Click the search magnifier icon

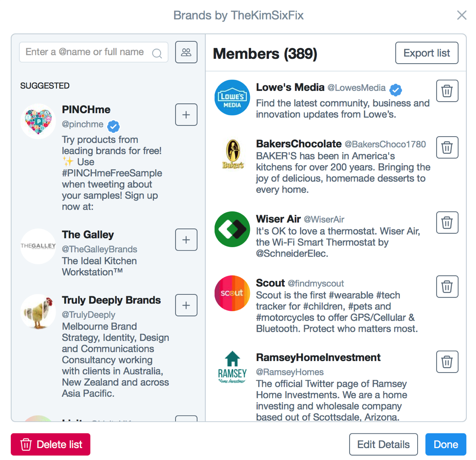pyautogui.click(x=157, y=53)
